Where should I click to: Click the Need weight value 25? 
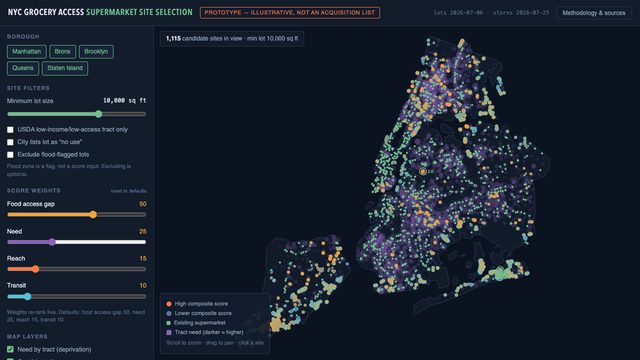click(142, 231)
